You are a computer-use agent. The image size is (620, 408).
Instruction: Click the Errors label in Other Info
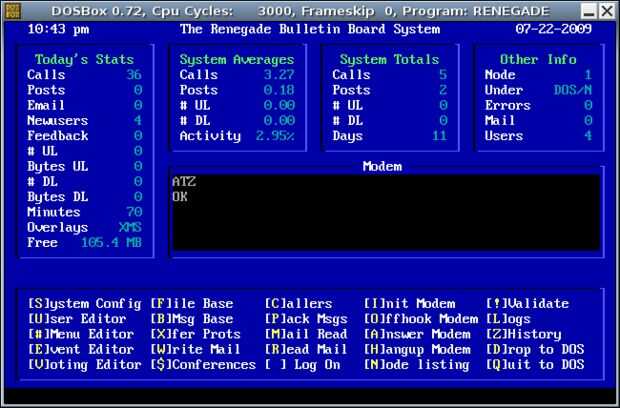click(508, 106)
